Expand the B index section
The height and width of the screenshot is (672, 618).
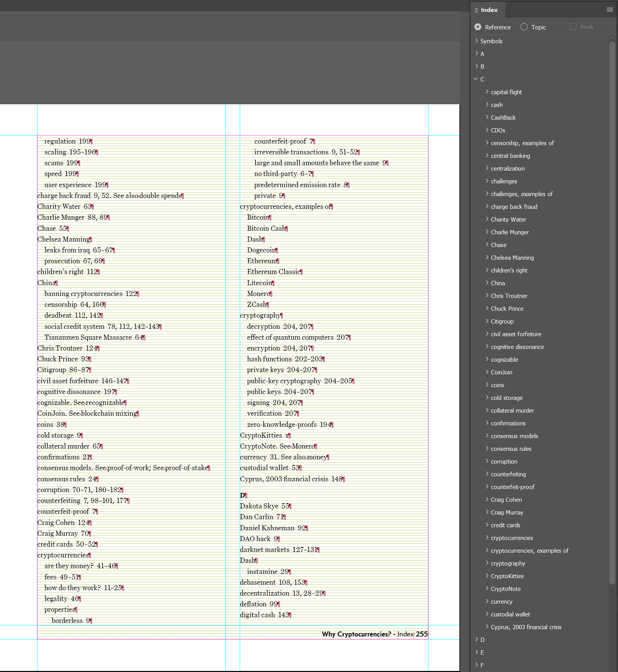pos(477,66)
